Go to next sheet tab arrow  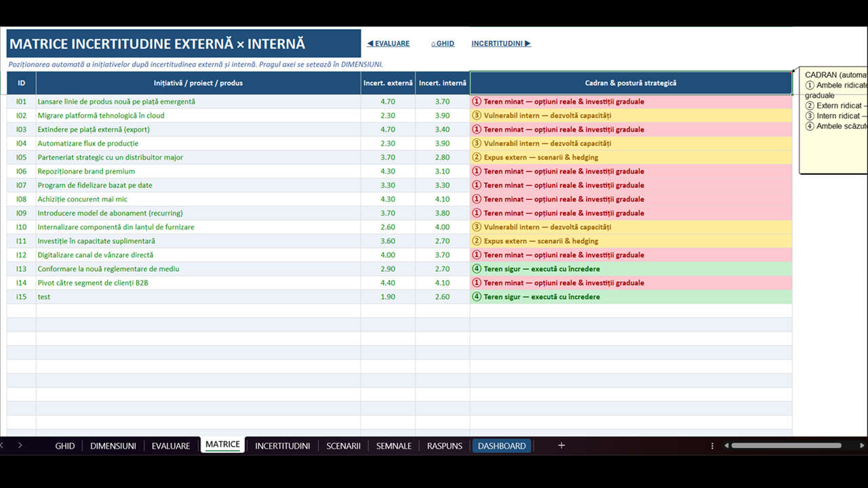click(x=20, y=445)
